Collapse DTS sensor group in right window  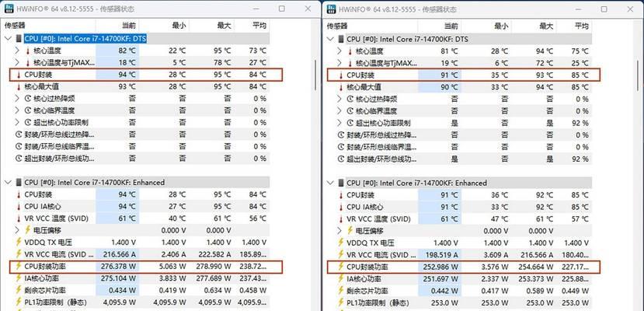330,39
